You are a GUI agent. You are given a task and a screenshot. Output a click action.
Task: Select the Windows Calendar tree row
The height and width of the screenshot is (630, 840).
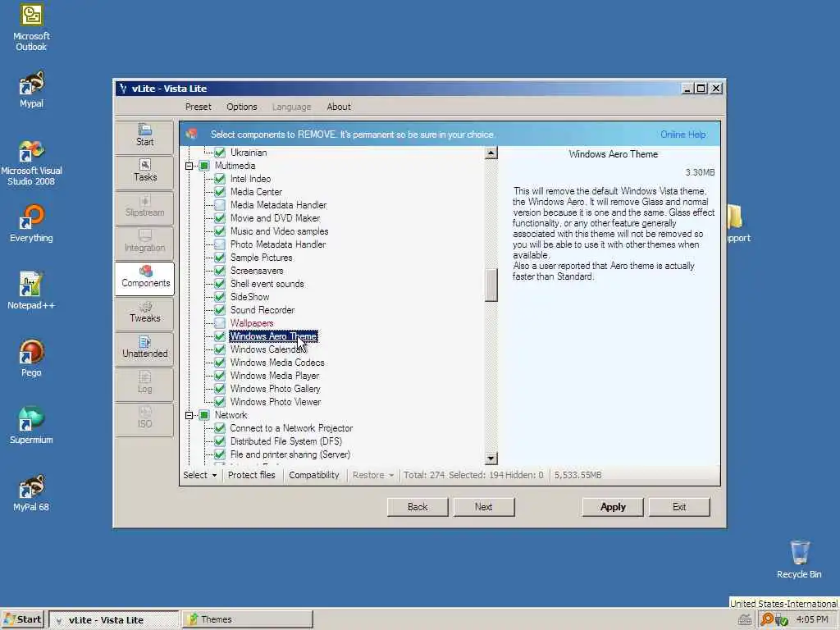(x=267, y=349)
